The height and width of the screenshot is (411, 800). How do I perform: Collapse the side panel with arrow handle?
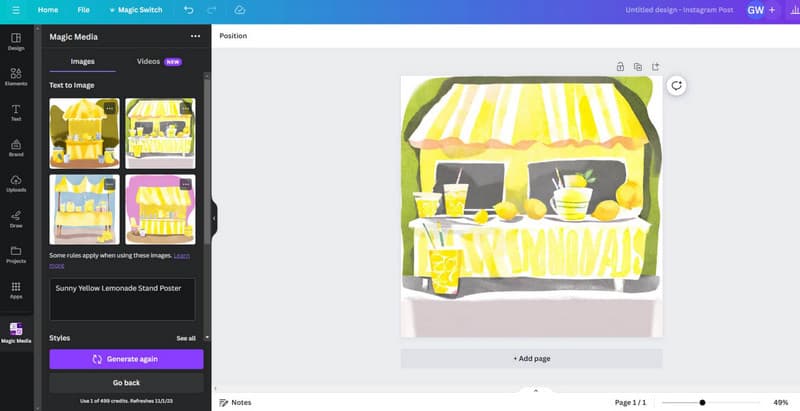coord(214,218)
